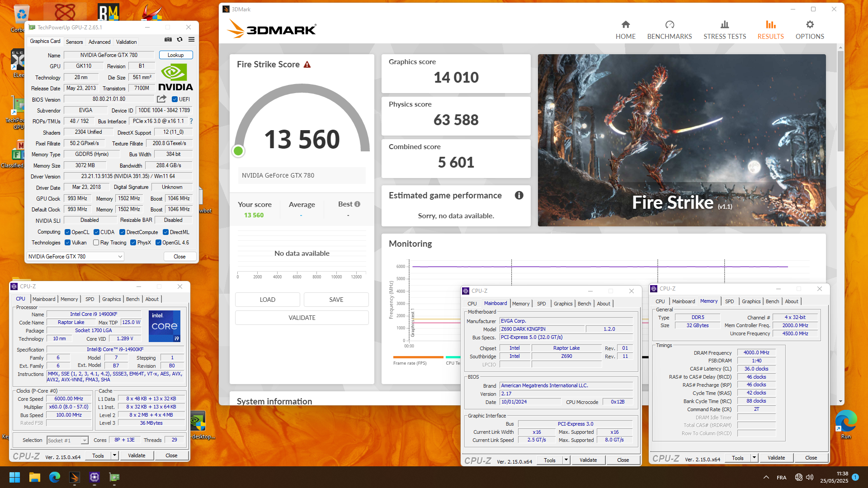Switch to 3DMark taskbar icon
This screenshot has width=868, height=488.
coord(75,477)
